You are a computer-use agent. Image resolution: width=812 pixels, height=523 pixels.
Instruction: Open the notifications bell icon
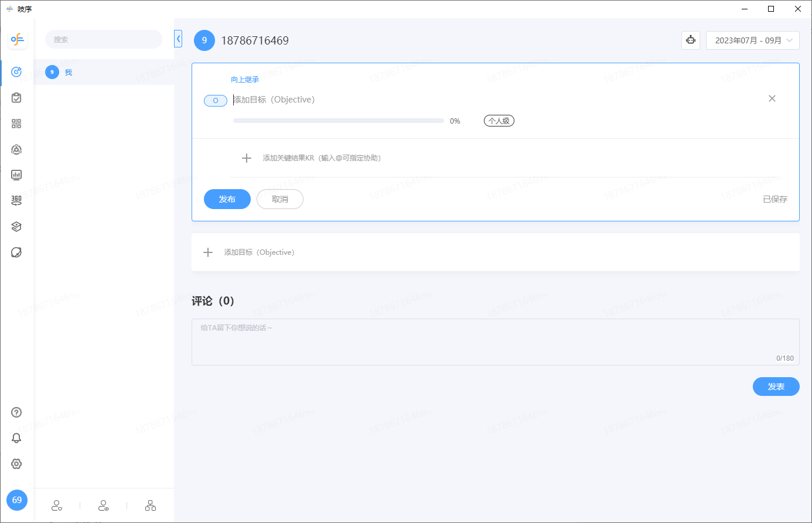pos(16,438)
